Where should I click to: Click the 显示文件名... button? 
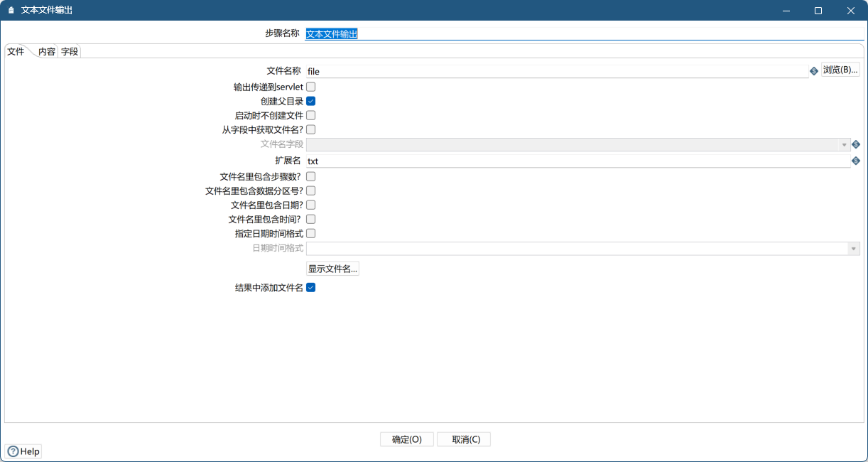332,269
